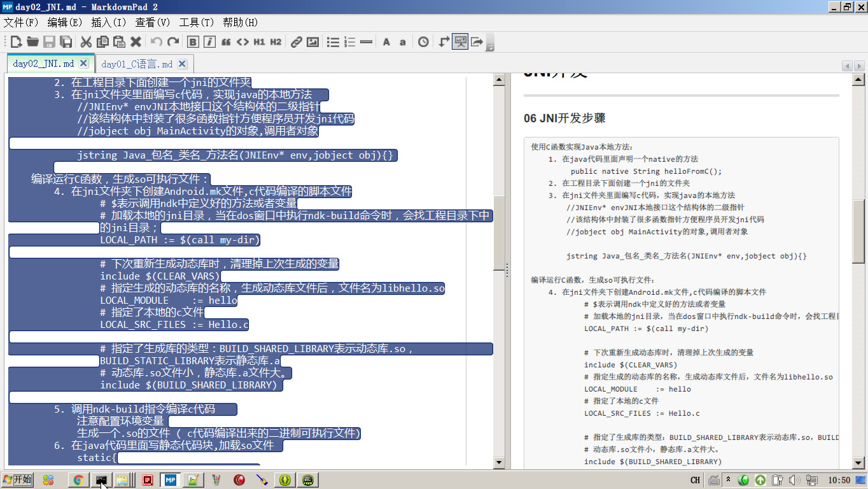Insert code block with <> icon
868x489 pixels.
[242, 42]
